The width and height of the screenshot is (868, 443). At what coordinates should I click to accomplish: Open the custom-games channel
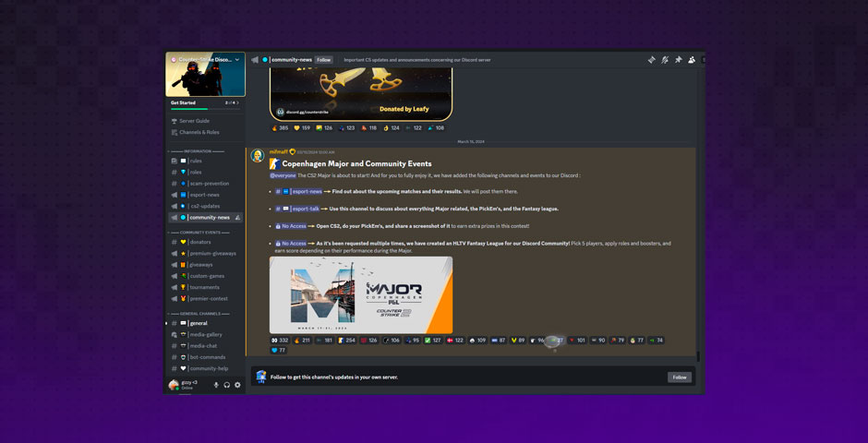click(x=205, y=276)
